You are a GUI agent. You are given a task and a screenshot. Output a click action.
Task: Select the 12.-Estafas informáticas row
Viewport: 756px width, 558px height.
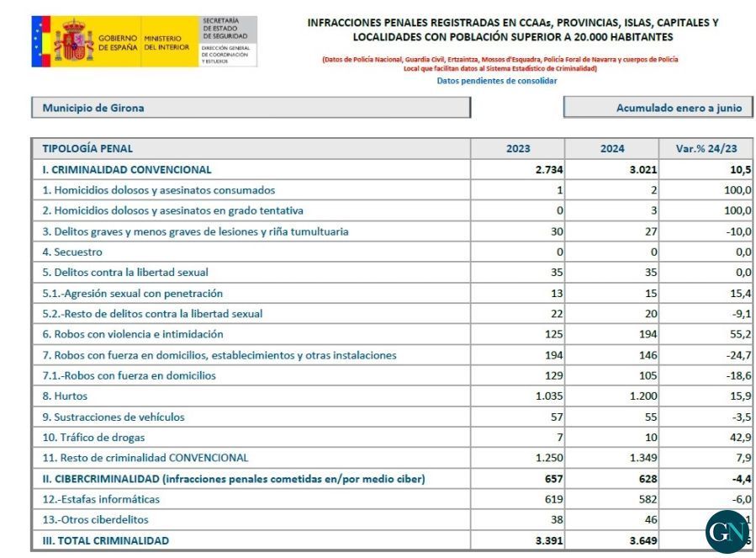(x=392, y=499)
